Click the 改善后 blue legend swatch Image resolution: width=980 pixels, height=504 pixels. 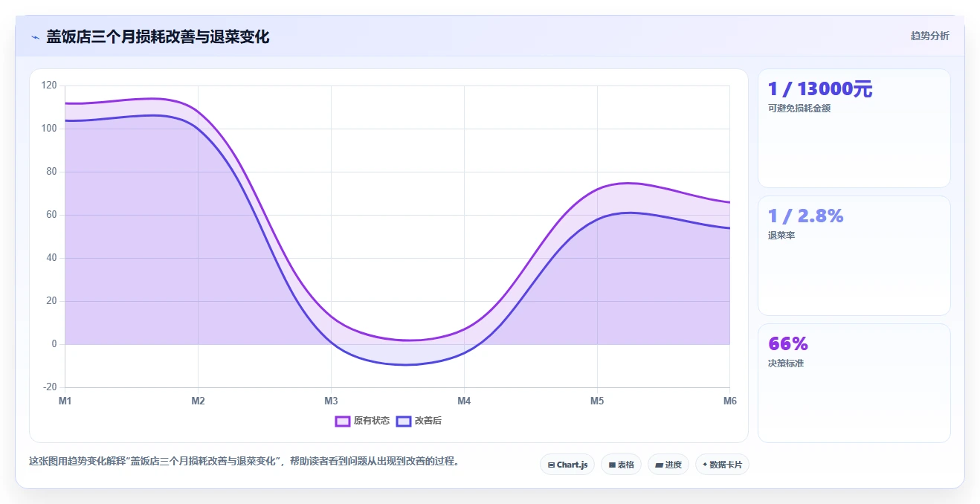pyautogui.click(x=403, y=421)
